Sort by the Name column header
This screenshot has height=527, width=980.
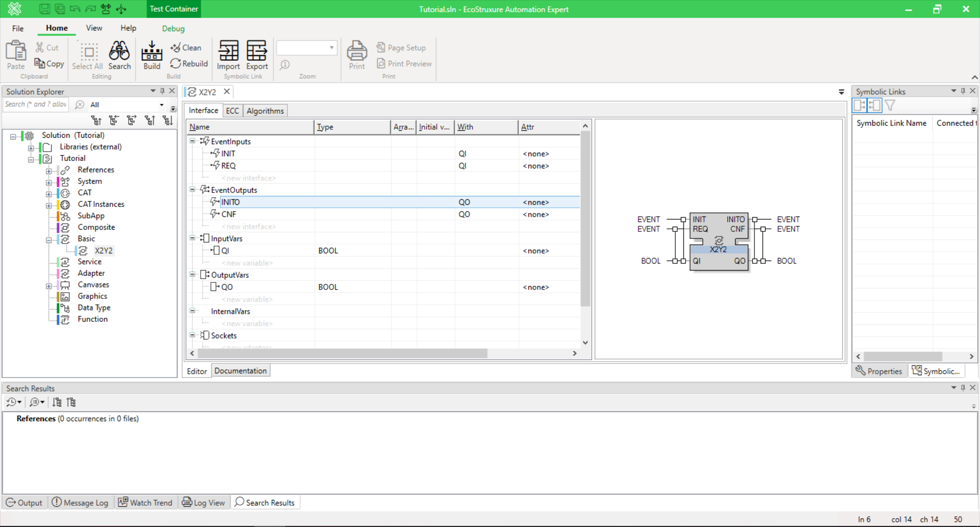(x=250, y=127)
